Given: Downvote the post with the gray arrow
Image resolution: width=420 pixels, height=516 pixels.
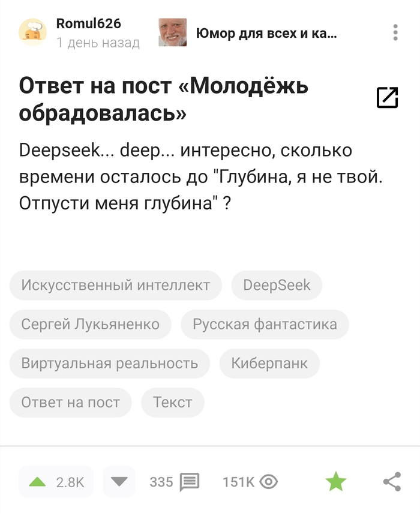Looking at the screenshot, I should (x=119, y=482).
